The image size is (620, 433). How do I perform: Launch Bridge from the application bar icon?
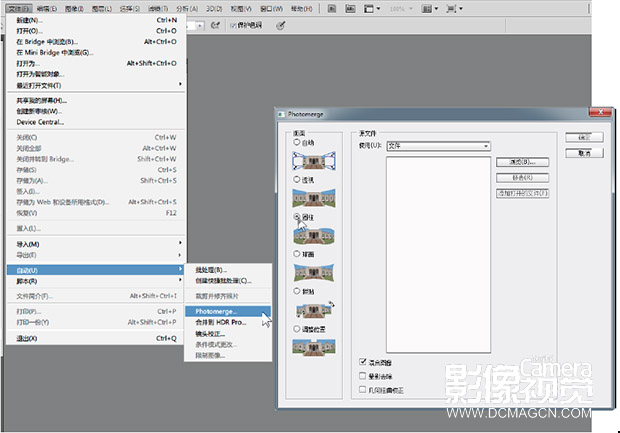coord(332,9)
